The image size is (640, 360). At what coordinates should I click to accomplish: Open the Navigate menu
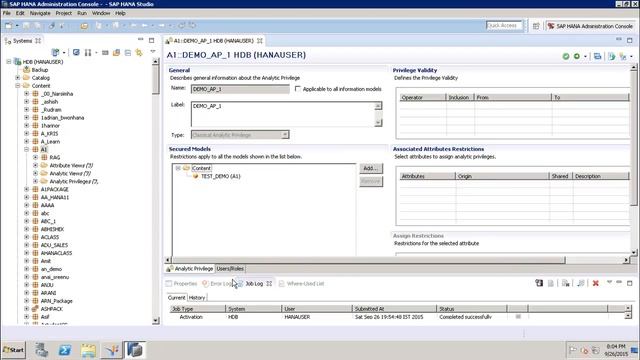point(40,13)
